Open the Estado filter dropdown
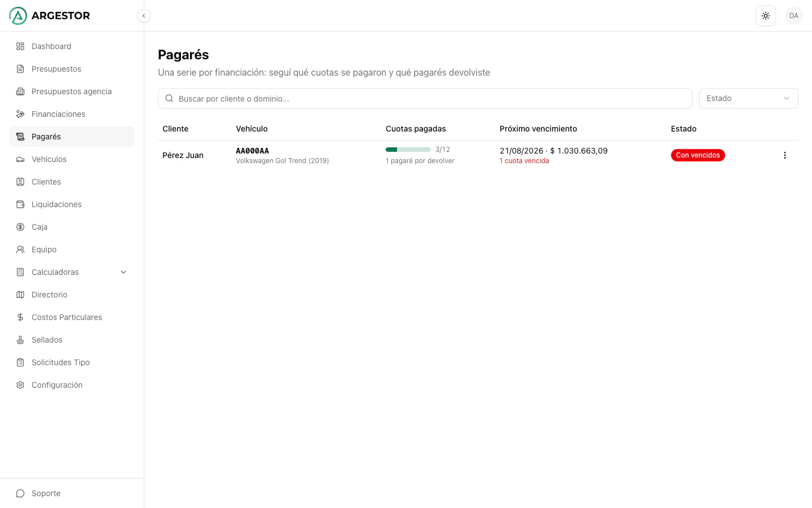Image resolution: width=812 pixels, height=508 pixels. point(748,98)
